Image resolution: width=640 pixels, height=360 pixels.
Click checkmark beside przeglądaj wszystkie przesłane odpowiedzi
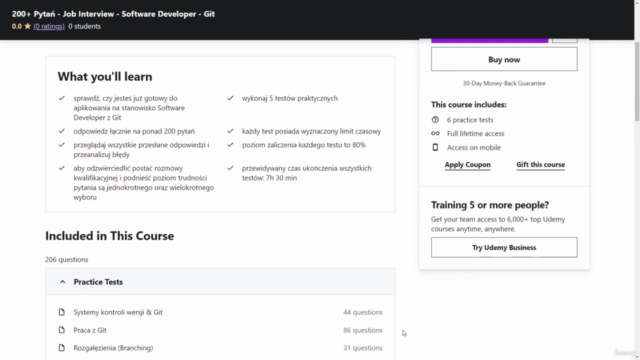pos(62,144)
